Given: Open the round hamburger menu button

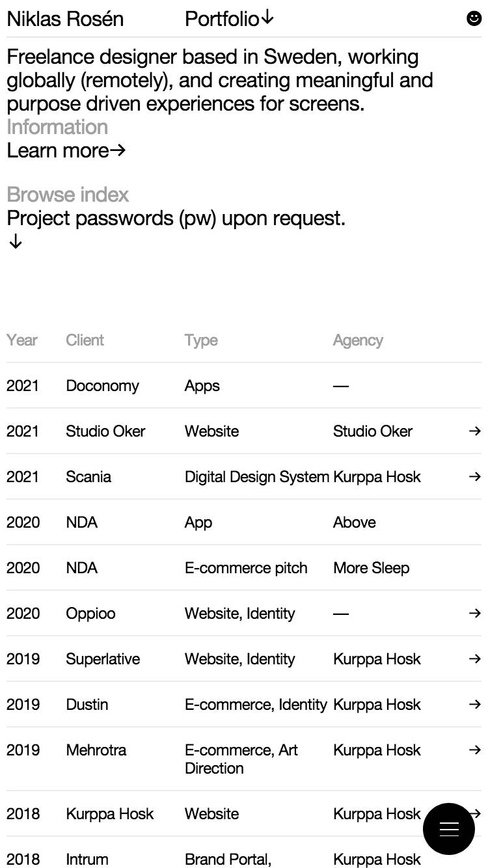Looking at the screenshot, I should (449, 828).
